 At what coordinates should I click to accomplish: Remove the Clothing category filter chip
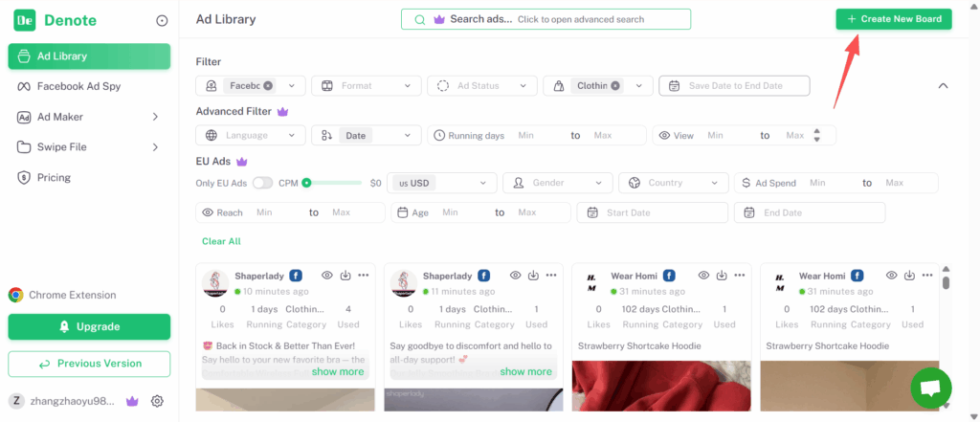point(615,85)
